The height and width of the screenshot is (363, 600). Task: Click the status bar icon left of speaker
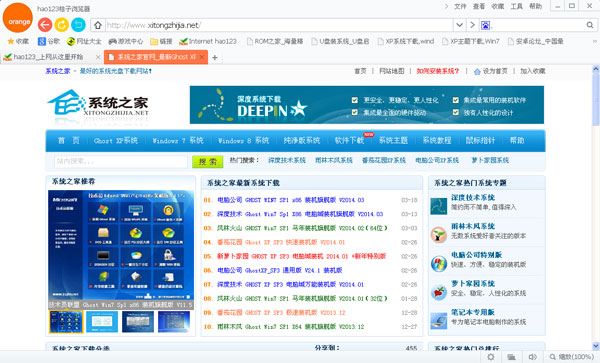pyautogui.click(x=511, y=357)
